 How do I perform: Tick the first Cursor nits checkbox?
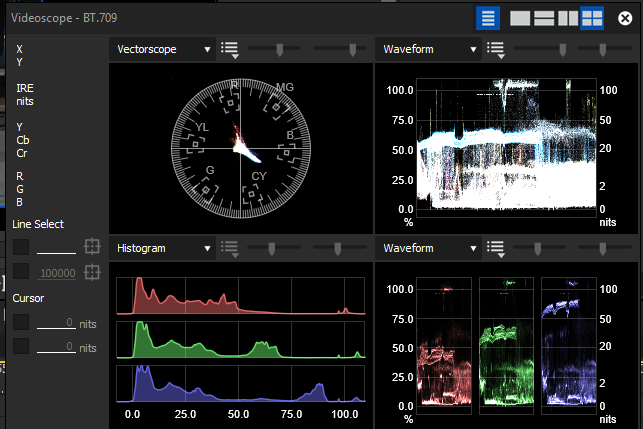point(21,321)
